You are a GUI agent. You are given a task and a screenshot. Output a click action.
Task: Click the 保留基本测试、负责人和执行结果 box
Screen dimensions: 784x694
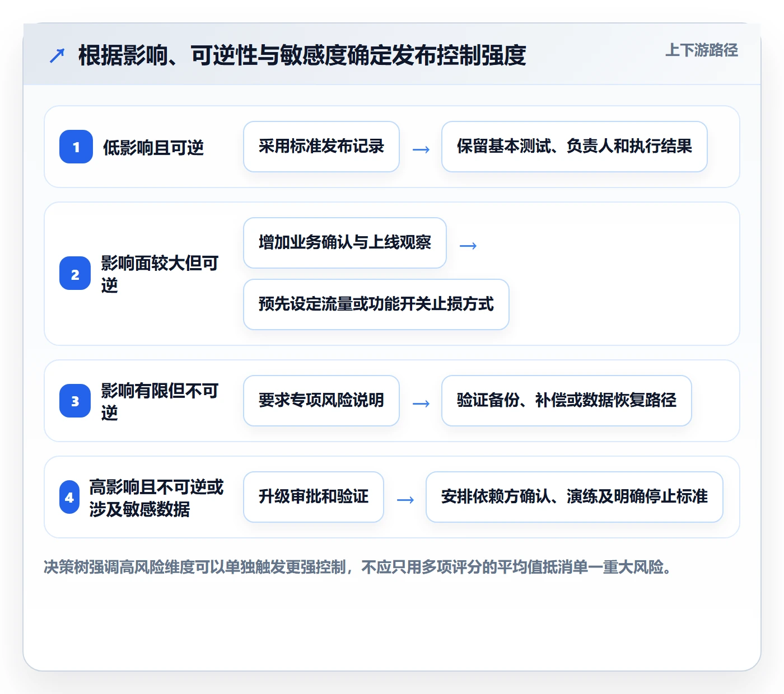575,147
